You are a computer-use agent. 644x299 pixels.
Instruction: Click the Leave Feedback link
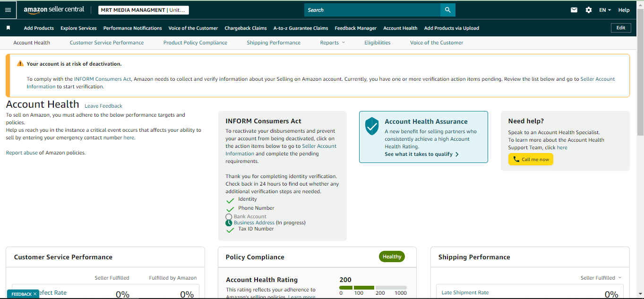[x=103, y=106]
